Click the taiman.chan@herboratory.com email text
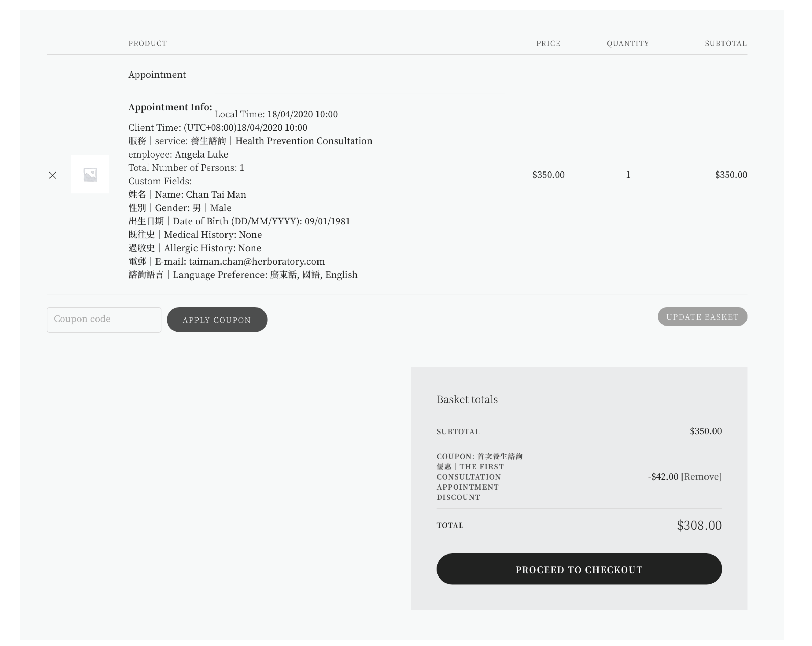Image resolution: width=812 pixels, height=646 pixels. pos(257,262)
